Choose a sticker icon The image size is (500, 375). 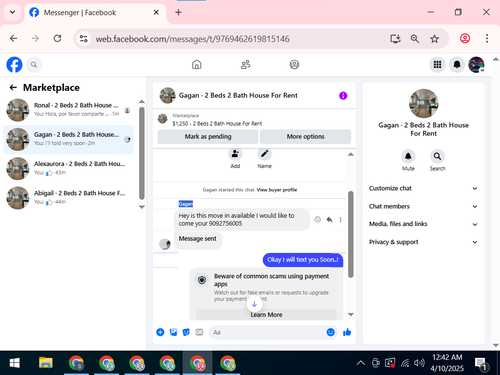click(186, 332)
